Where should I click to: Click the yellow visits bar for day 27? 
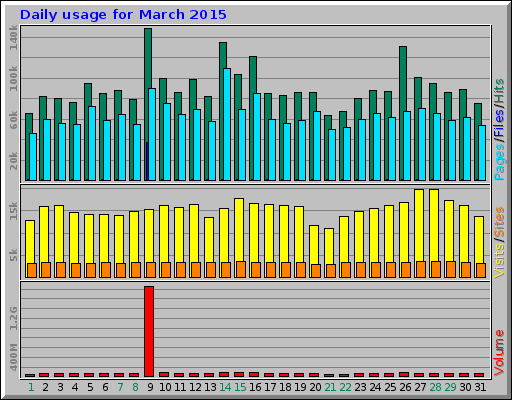click(x=419, y=225)
